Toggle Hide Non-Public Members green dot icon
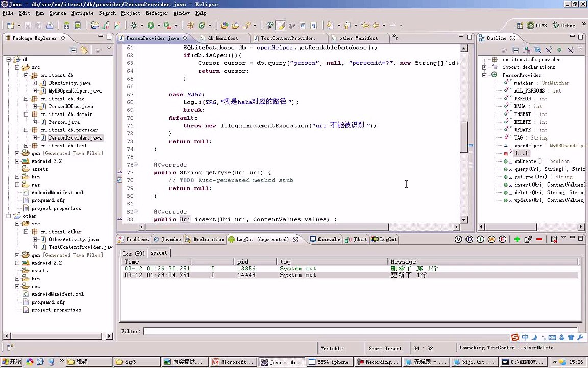 tap(559, 50)
